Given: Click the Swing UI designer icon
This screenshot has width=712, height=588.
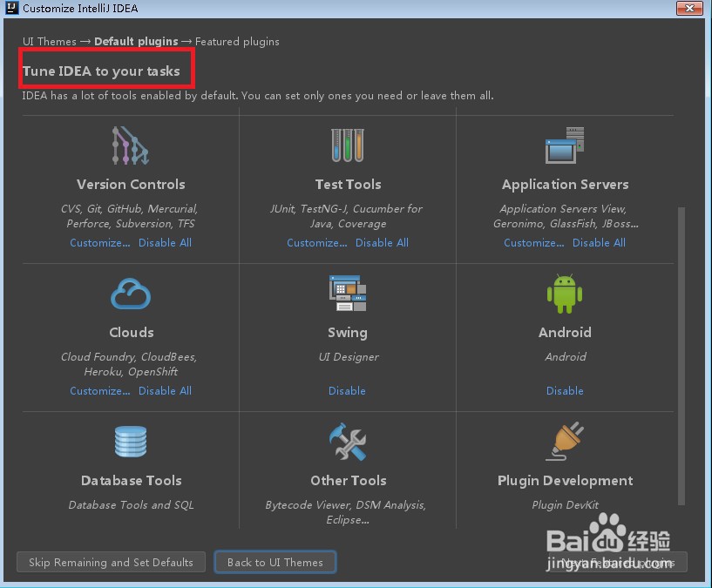Looking at the screenshot, I should coord(348,294).
